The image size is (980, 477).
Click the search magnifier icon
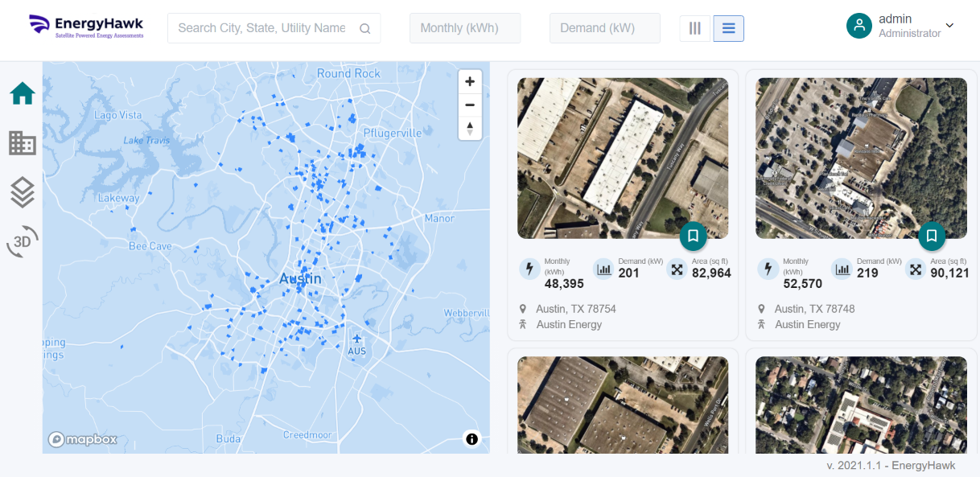(x=364, y=28)
